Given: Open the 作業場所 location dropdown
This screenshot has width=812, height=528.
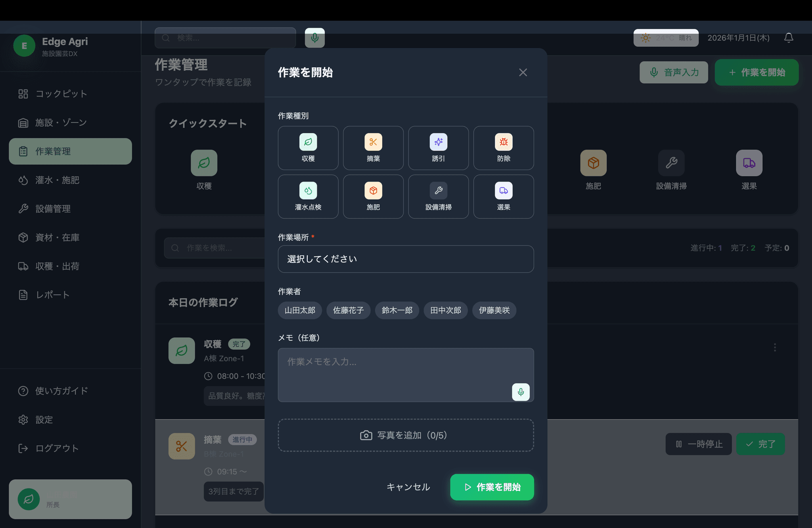Looking at the screenshot, I should 406,259.
